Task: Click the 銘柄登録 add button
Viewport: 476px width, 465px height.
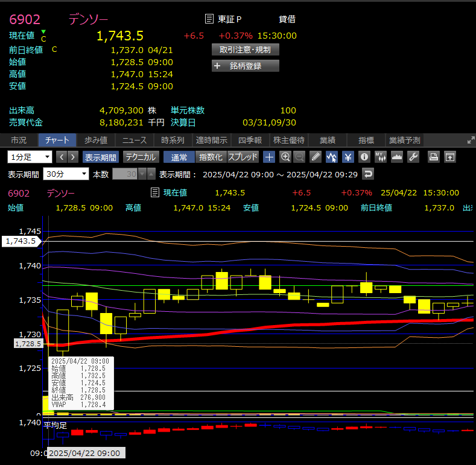Action: point(246,66)
